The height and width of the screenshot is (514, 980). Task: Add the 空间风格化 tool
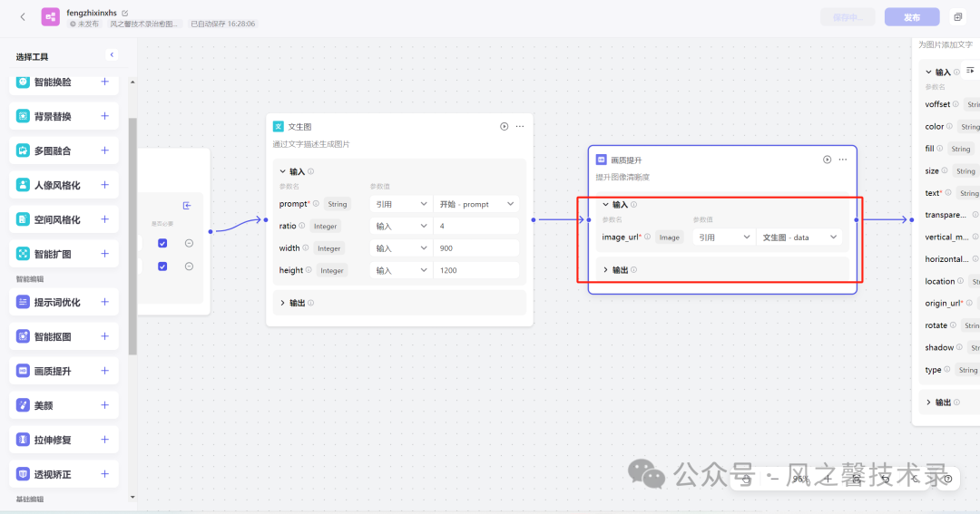[x=105, y=219]
